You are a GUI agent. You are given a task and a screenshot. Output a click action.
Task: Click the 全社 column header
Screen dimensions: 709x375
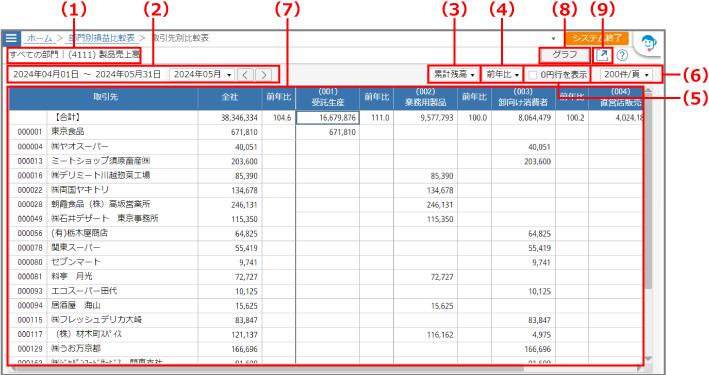[x=229, y=98]
